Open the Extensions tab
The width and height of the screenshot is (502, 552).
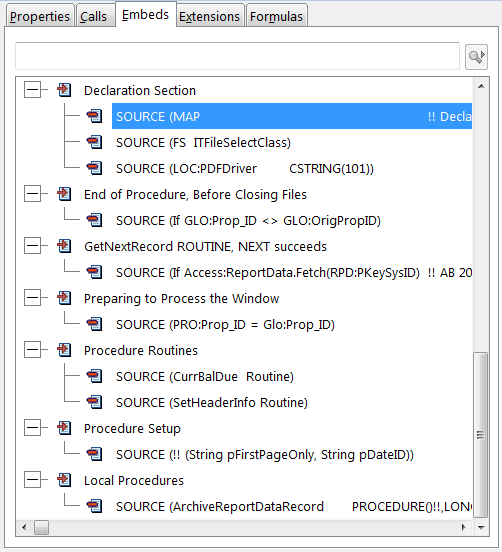point(209,16)
